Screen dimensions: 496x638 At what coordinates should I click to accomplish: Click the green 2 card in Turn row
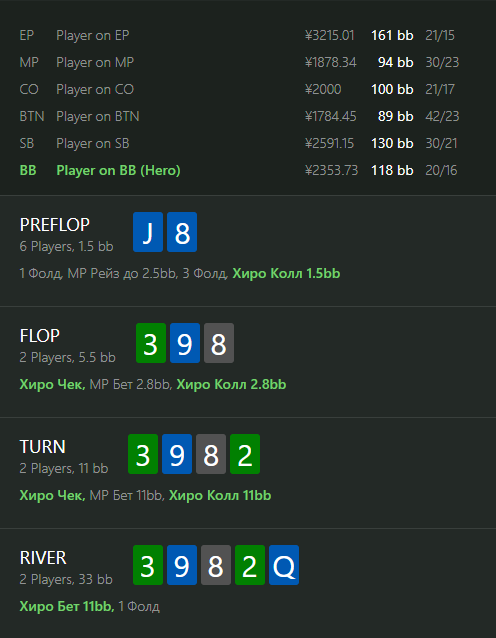click(x=245, y=454)
